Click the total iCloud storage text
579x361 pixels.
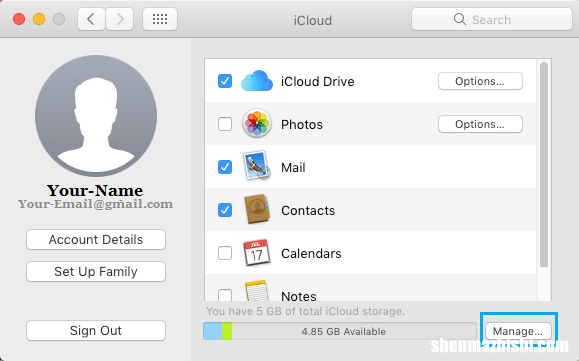(305, 311)
